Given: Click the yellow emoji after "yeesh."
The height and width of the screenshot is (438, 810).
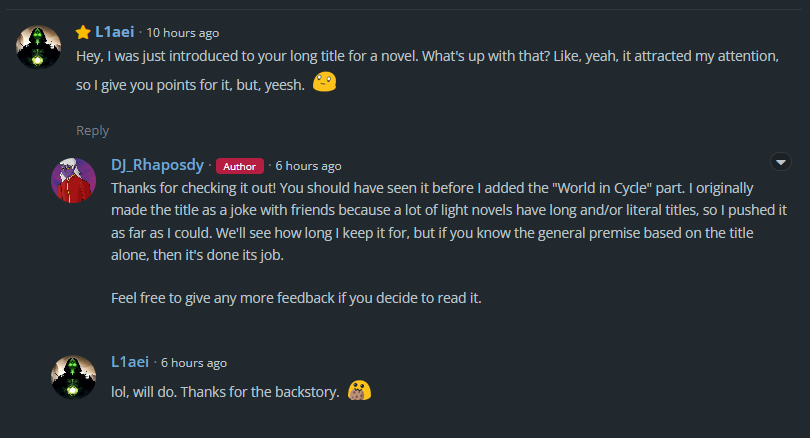Looking at the screenshot, I should coord(323,82).
